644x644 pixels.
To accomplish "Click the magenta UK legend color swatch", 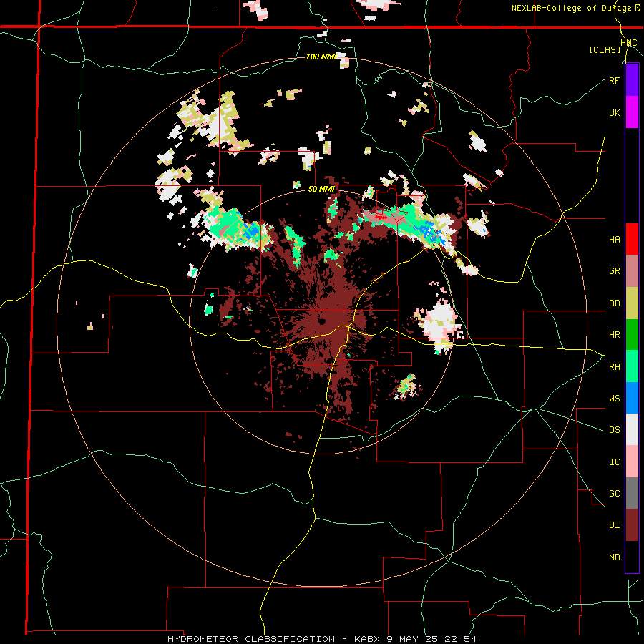I will point(632,112).
